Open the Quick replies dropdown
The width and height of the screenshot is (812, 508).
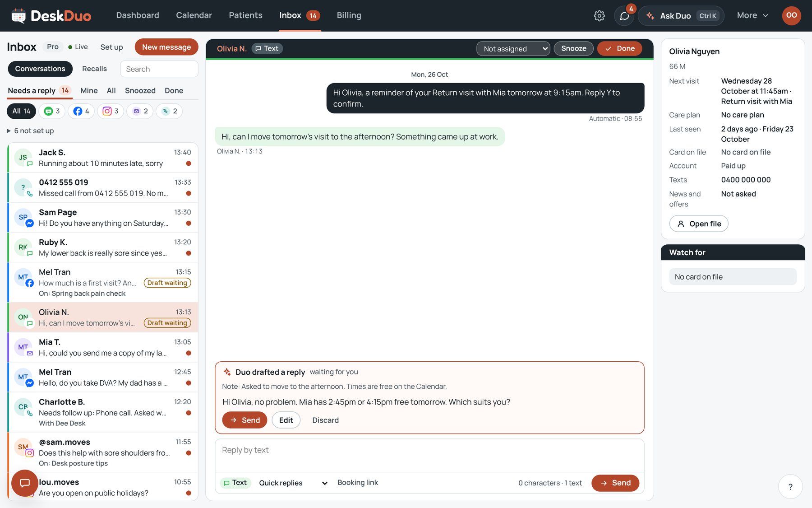[293, 483]
